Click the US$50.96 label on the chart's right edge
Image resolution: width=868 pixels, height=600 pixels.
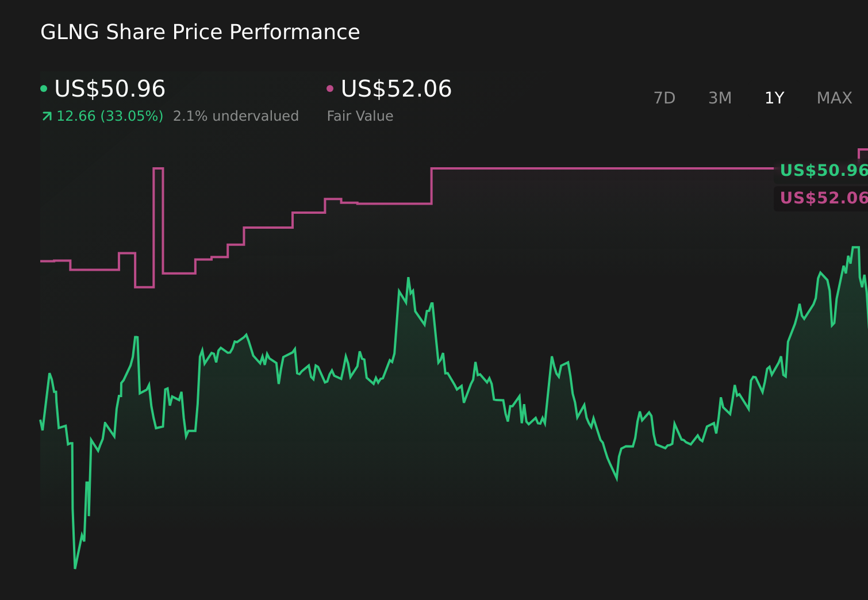click(x=823, y=170)
